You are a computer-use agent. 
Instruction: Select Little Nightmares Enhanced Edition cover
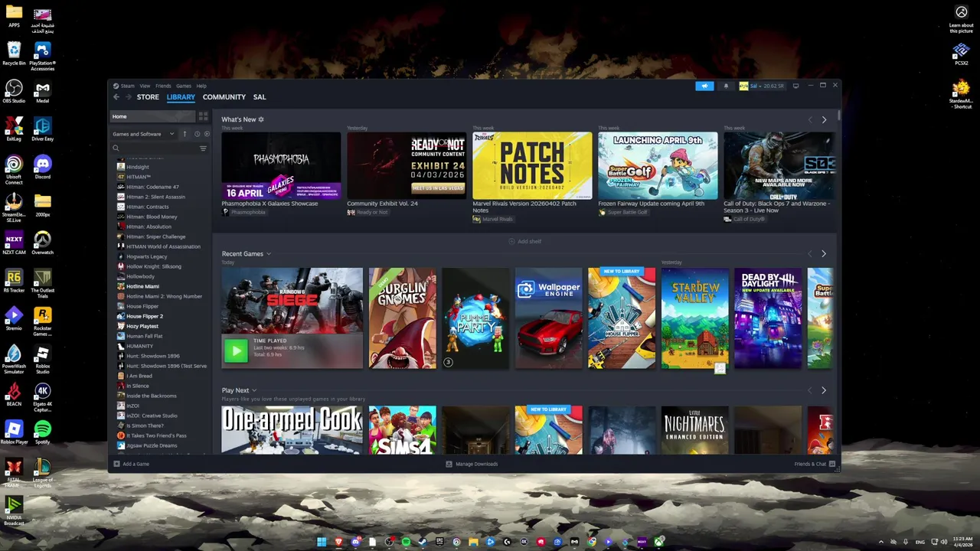click(695, 430)
